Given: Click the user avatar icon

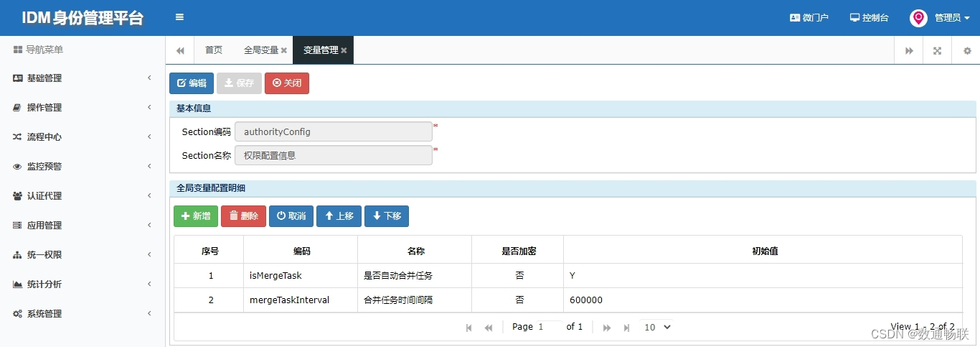Looking at the screenshot, I should click(918, 18).
